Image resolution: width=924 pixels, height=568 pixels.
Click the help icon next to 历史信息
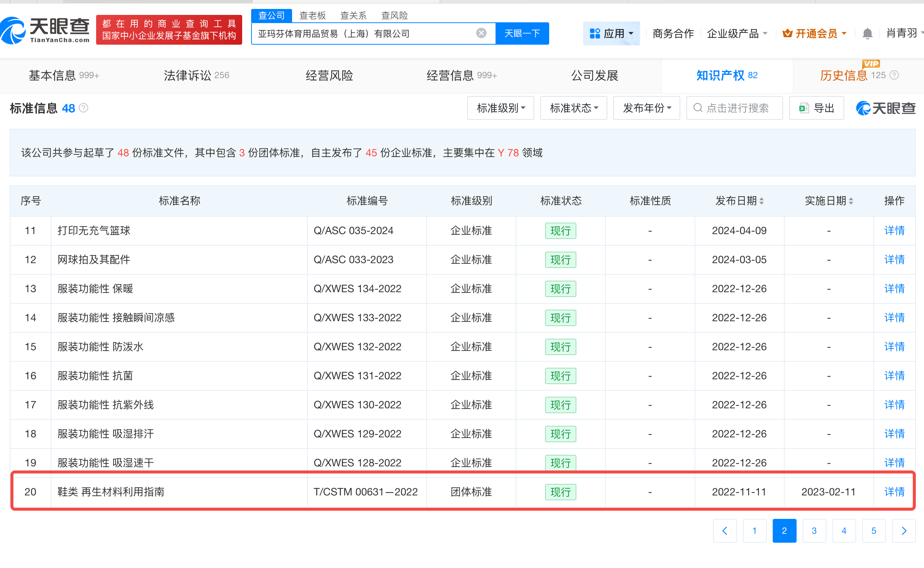point(894,76)
